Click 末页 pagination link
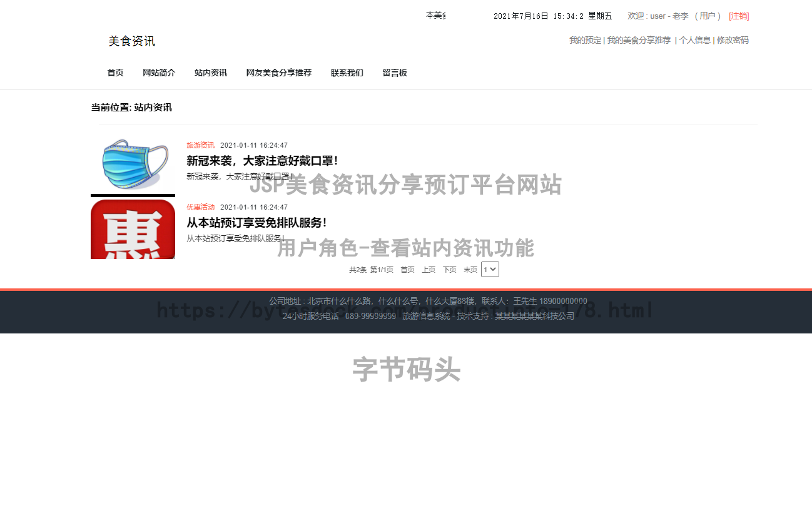Screen dimensions: 812x523 (x=470, y=269)
